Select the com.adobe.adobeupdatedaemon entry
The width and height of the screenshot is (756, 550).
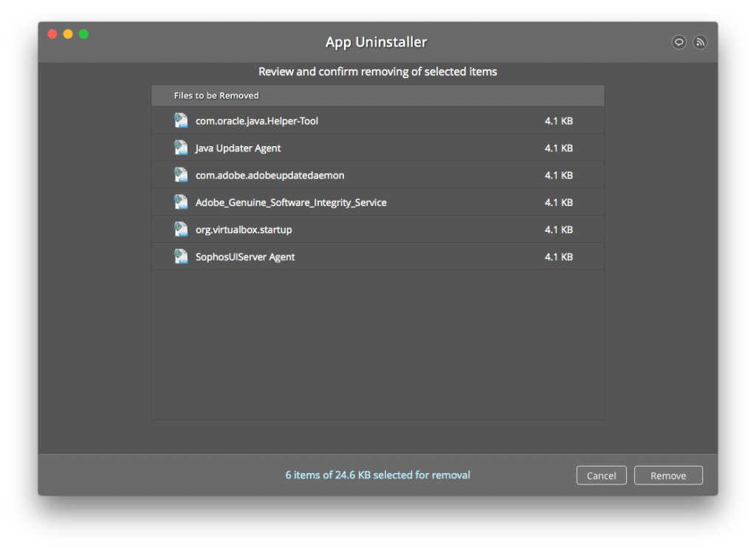[377, 175]
